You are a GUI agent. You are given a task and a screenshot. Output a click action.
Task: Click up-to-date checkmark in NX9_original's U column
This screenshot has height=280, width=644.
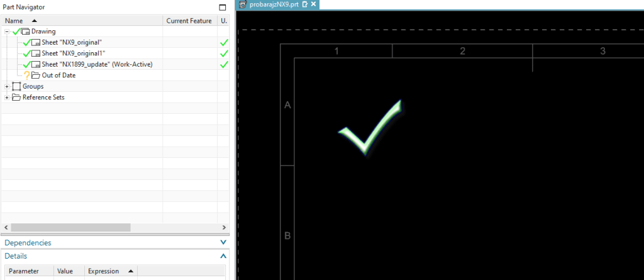point(224,42)
